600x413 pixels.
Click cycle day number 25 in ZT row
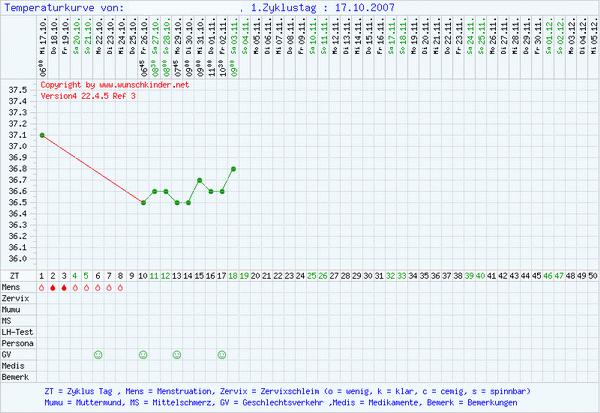(x=312, y=275)
